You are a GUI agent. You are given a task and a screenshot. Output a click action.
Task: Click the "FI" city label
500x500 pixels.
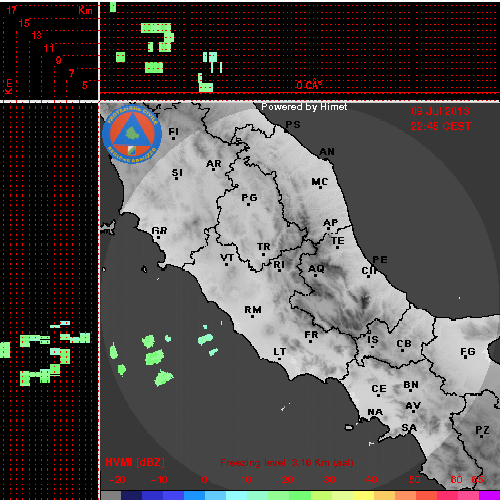click(x=173, y=132)
